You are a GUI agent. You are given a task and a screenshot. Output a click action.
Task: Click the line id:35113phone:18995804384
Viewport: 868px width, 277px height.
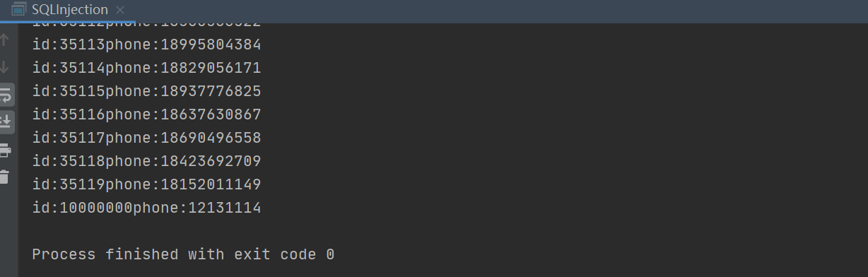tap(147, 45)
